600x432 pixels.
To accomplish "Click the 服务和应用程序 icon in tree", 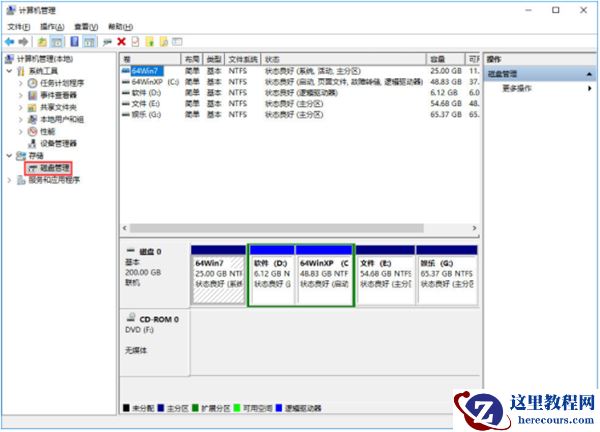I will 21,180.
